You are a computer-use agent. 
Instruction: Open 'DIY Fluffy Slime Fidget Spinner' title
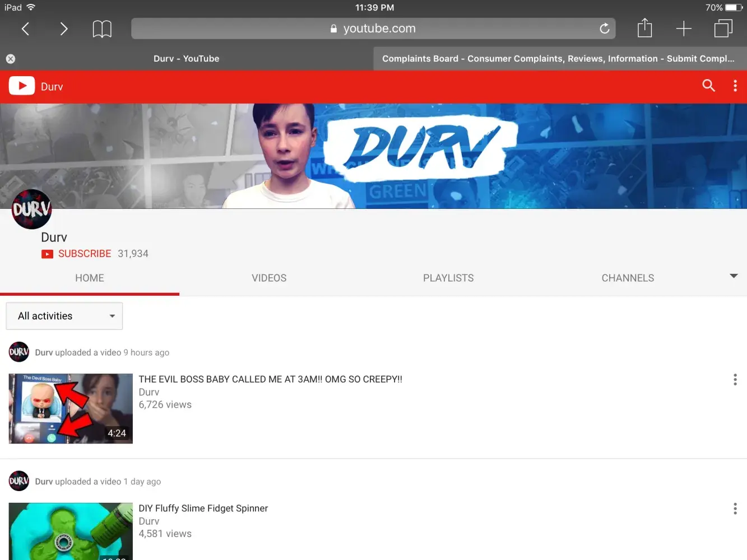(x=203, y=508)
